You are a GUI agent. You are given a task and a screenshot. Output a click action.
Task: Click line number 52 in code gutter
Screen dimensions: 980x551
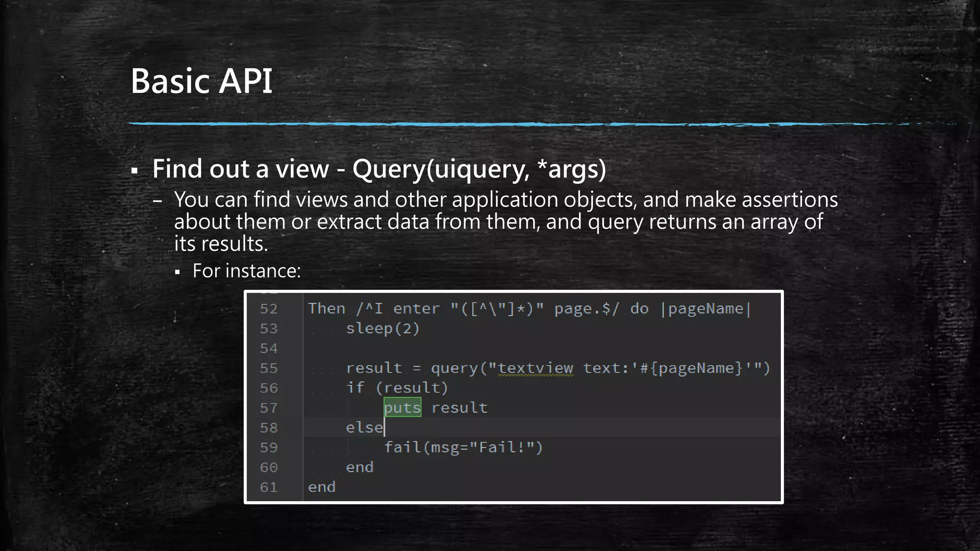coord(269,309)
